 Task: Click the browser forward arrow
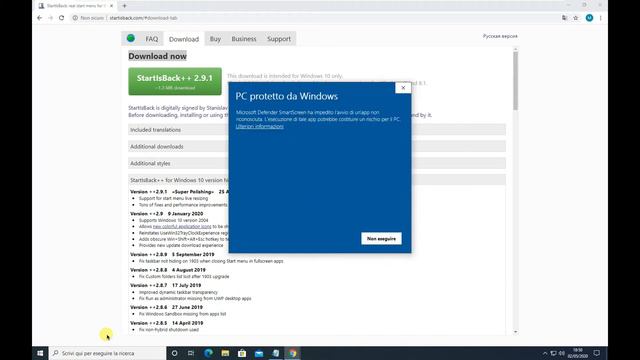(x=51, y=18)
